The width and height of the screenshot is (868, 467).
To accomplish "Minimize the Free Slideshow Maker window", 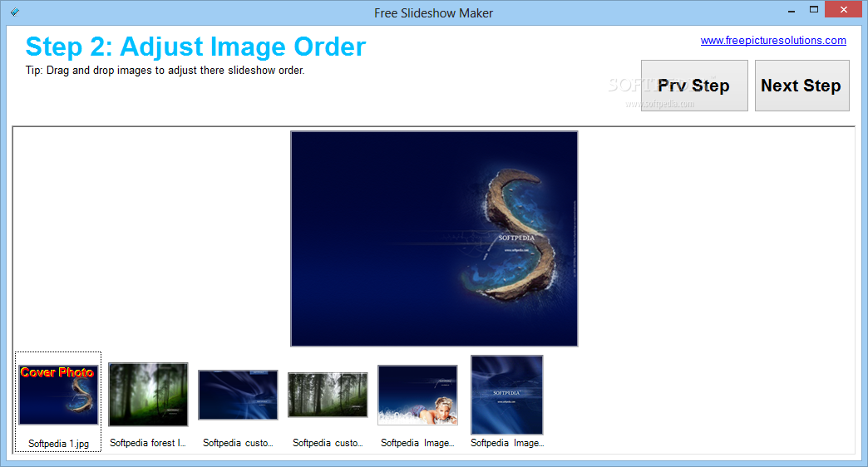I will click(x=792, y=10).
